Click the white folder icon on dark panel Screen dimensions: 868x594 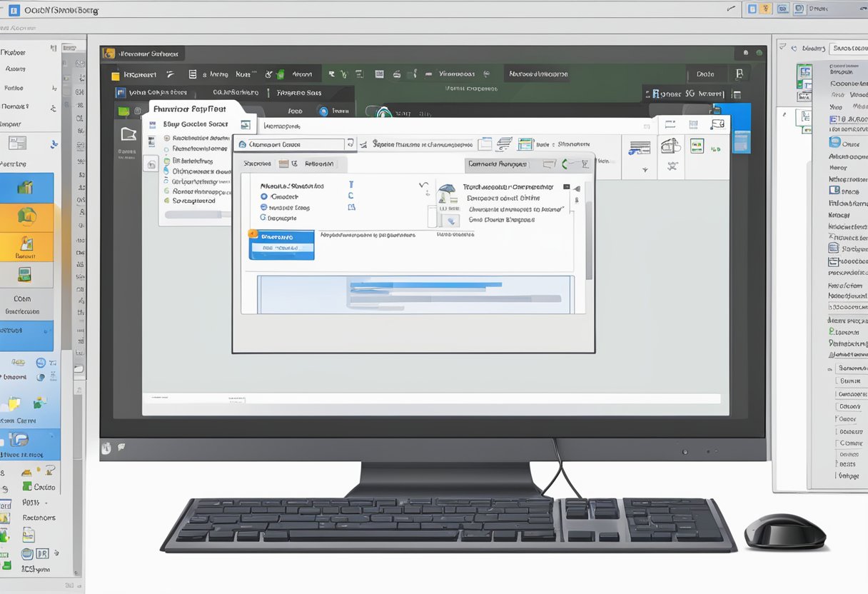pyautogui.click(x=128, y=134)
